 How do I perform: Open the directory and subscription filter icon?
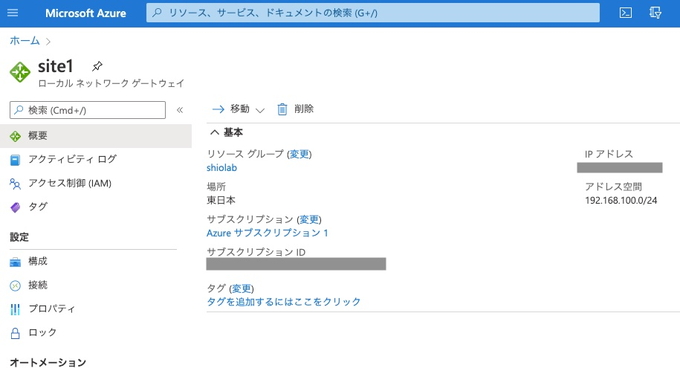(655, 13)
